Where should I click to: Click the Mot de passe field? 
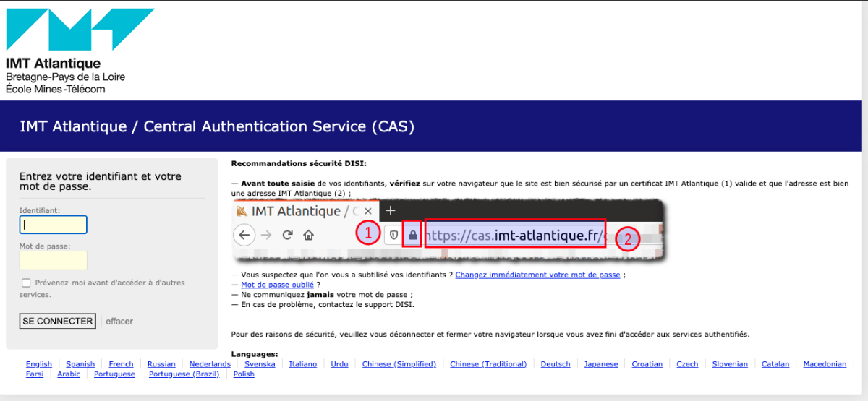click(x=54, y=260)
